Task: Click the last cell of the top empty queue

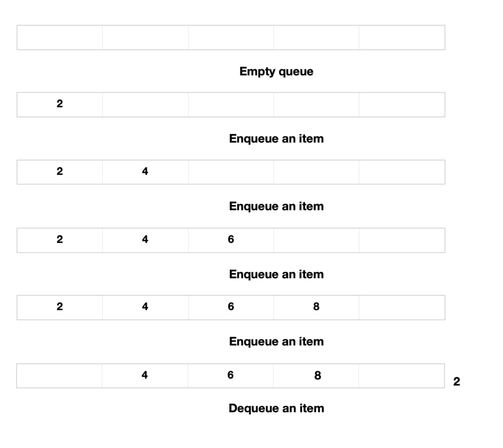Action: coord(402,37)
